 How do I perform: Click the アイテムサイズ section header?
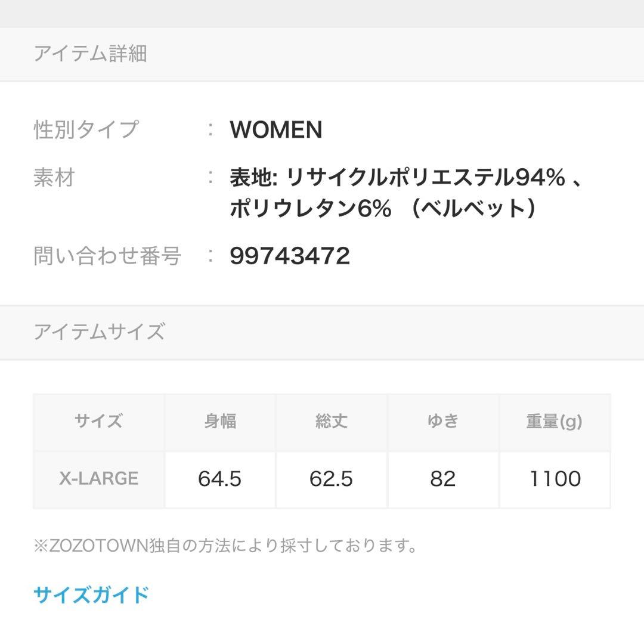tap(99, 332)
